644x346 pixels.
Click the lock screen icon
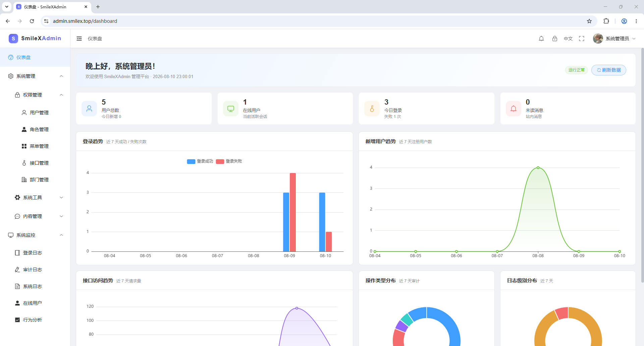(x=555, y=39)
